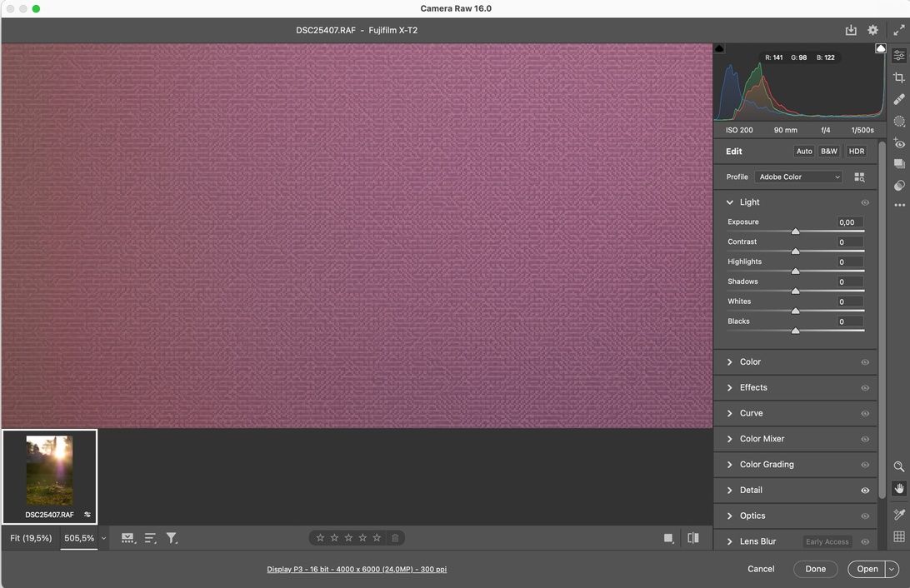Click the Done button
910x588 pixels.
click(815, 569)
